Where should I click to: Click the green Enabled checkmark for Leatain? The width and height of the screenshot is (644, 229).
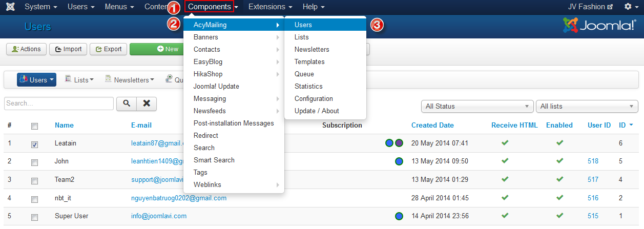559,143
